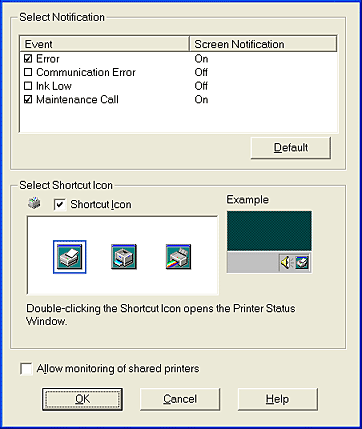Click small printer icon beside Shortcut Icon checkbox
Screen dimensions: 362x429
[34, 203]
